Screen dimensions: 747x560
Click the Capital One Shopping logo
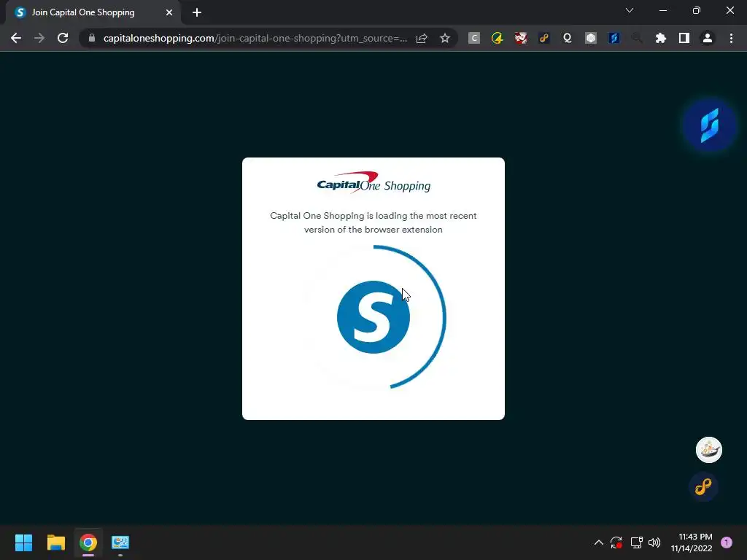tap(373, 182)
